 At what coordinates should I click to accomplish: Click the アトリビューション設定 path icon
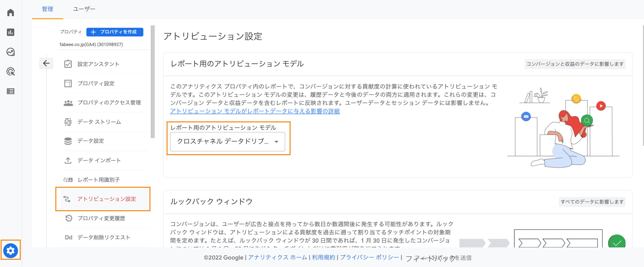[67, 199]
